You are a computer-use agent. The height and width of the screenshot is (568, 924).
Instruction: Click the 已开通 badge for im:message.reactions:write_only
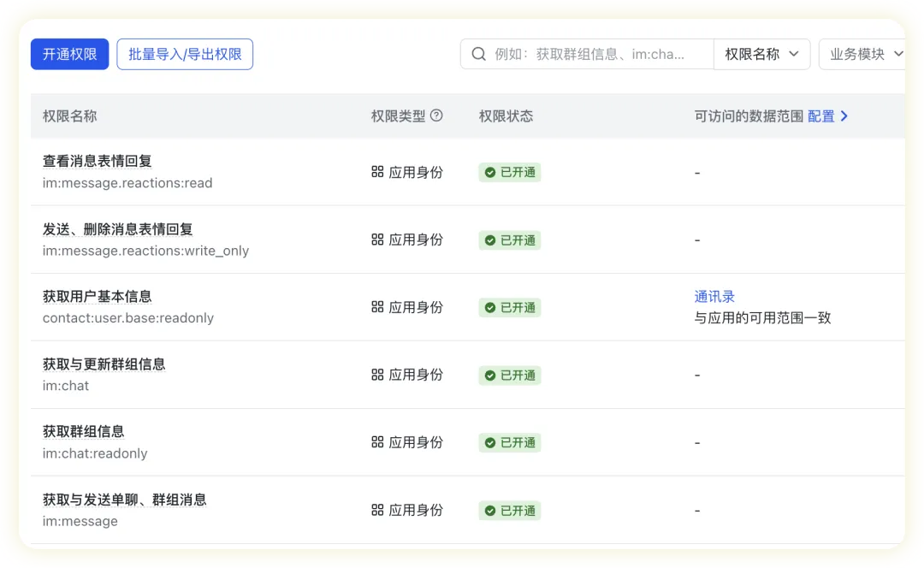point(510,240)
